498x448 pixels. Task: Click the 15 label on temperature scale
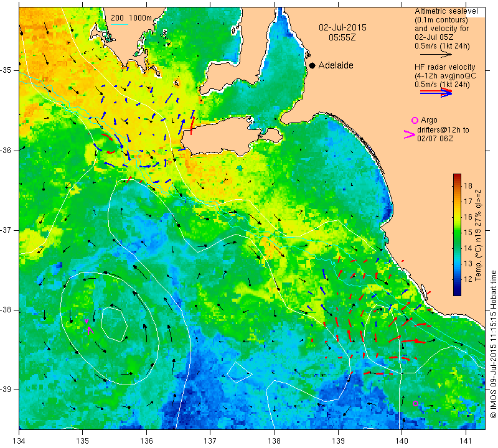[x=468, y=233]
